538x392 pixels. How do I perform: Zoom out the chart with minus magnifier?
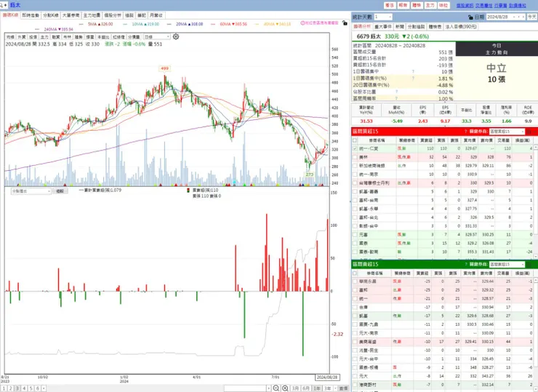click(x=276, y=388)
